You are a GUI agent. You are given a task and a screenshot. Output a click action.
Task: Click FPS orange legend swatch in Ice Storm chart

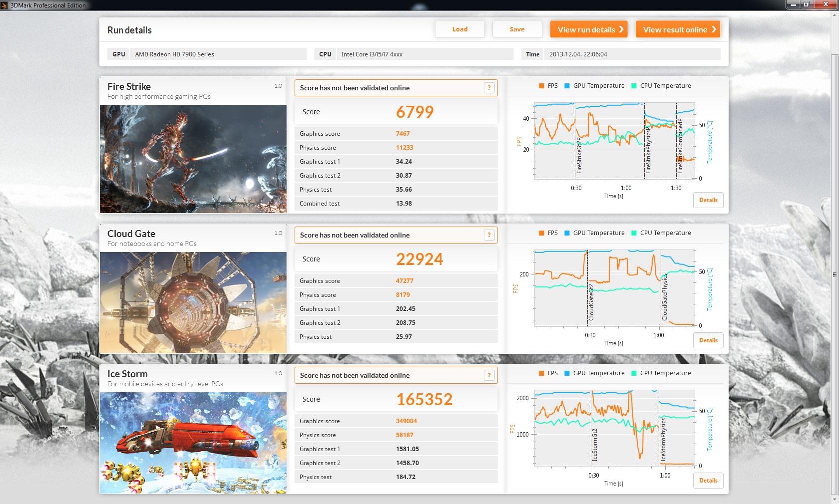coord(541,373)
